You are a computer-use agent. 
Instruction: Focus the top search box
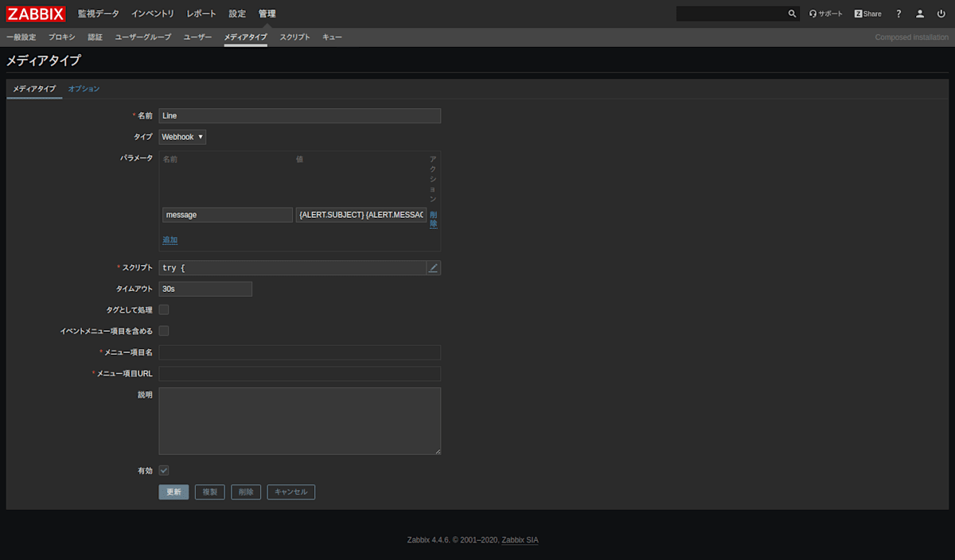tap(731, 14)
